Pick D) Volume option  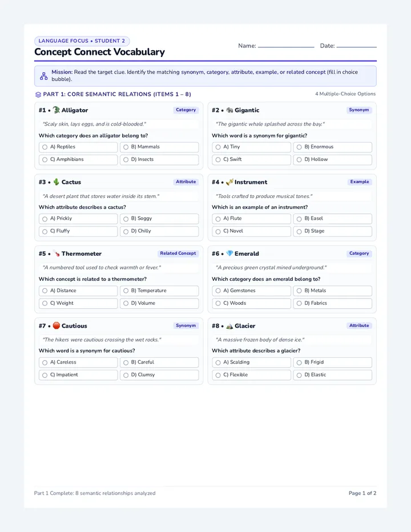[159, 303]
